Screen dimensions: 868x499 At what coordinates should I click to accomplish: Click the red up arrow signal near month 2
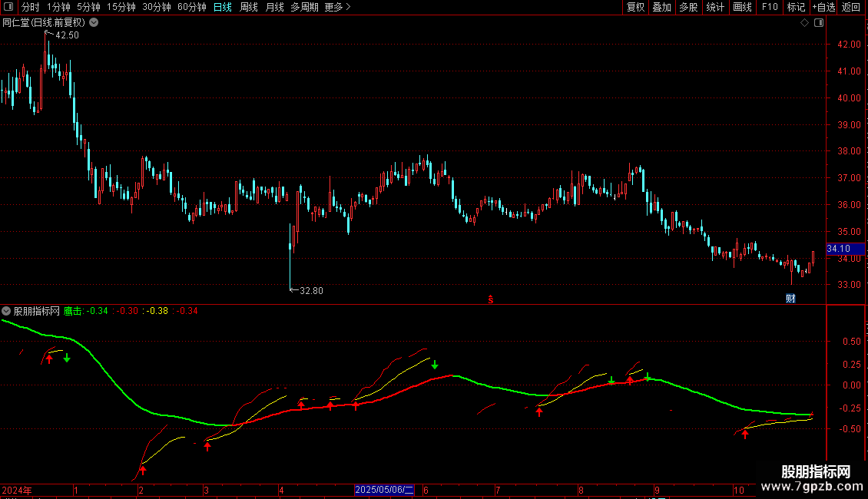143,471
